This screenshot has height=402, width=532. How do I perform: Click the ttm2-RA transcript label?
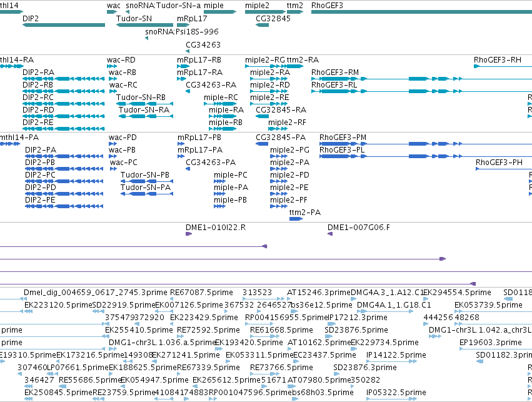point(303,60)
